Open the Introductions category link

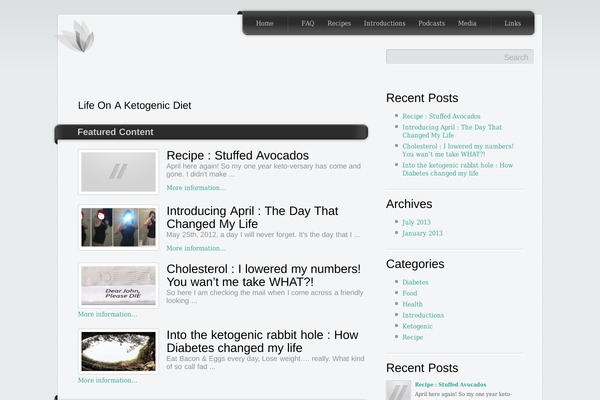423,315
